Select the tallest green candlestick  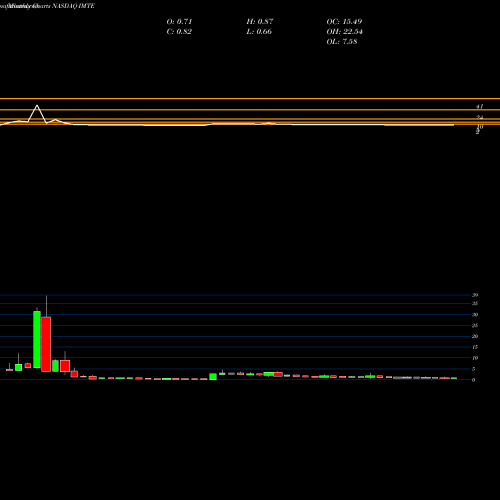[37, 339]
